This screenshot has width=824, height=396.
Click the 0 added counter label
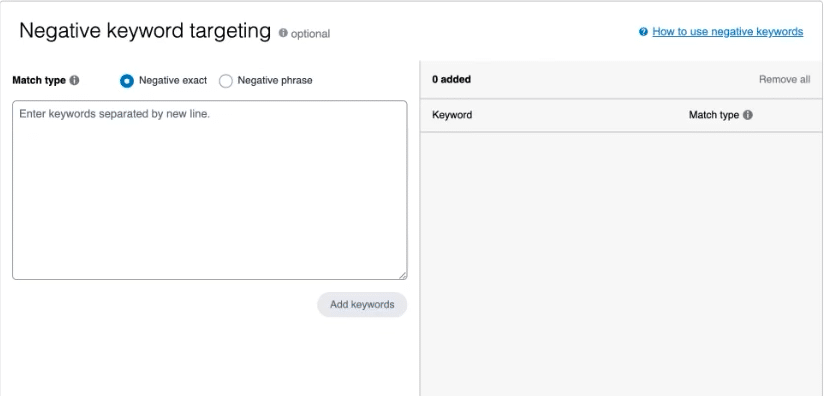pyautogui.click(x=451, y=79)
